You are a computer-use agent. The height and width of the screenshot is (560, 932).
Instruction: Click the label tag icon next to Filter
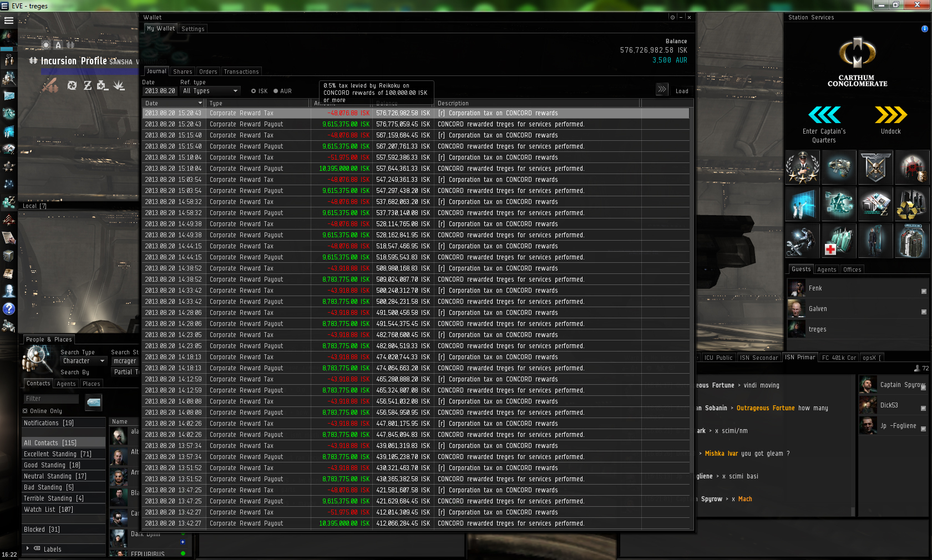[x=94, y=402]
